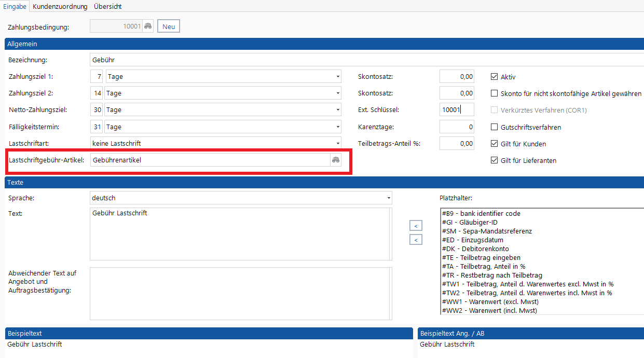The width and height of the screenshot is (644, 358).
Task: Expand Fälligkeitstermin unit dropdown
Action: [337, 127]
